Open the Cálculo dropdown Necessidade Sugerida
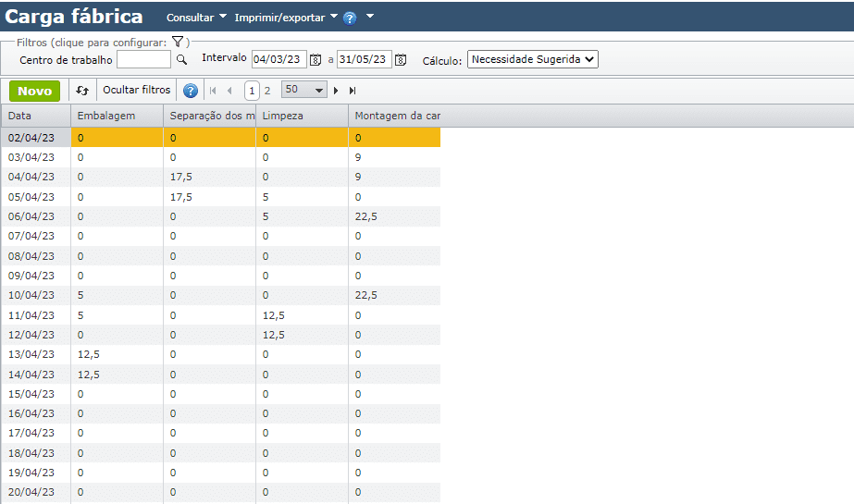Viewport: 854px width, 504px height. (532, 59)
